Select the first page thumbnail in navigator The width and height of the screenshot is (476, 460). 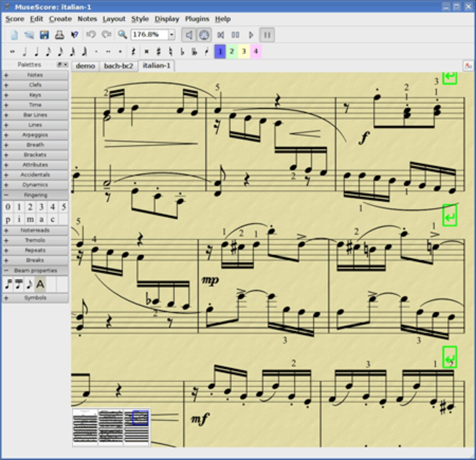tap(84, 425)
